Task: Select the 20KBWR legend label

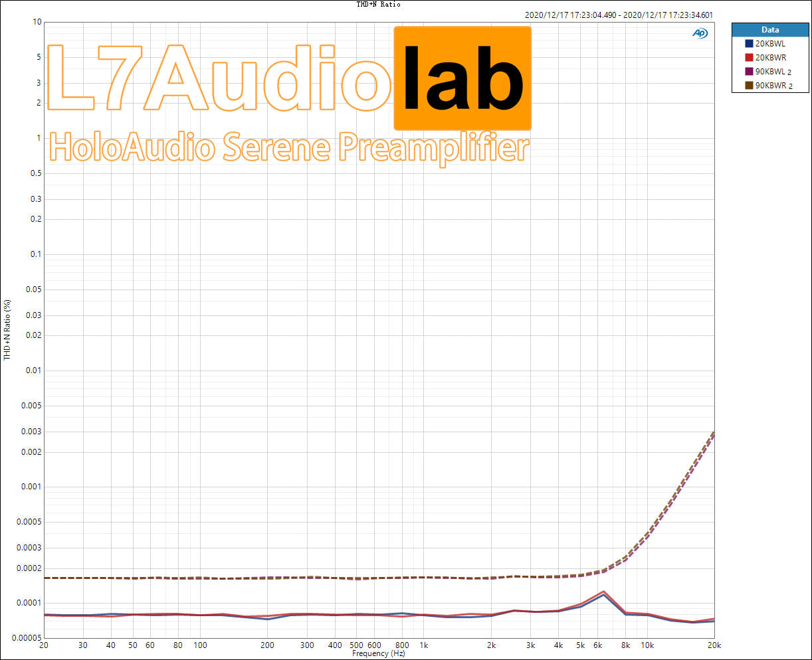Action: [771, 58]
